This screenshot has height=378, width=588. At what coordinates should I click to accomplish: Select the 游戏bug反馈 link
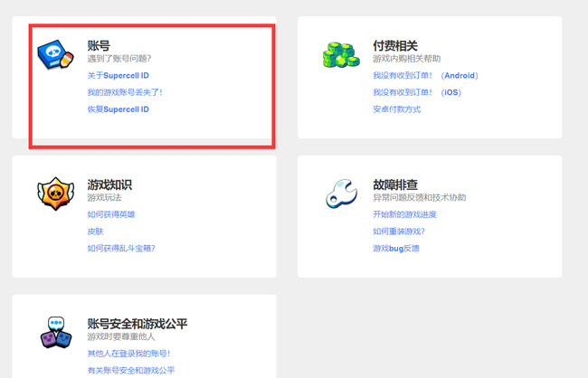pos(396,248)
